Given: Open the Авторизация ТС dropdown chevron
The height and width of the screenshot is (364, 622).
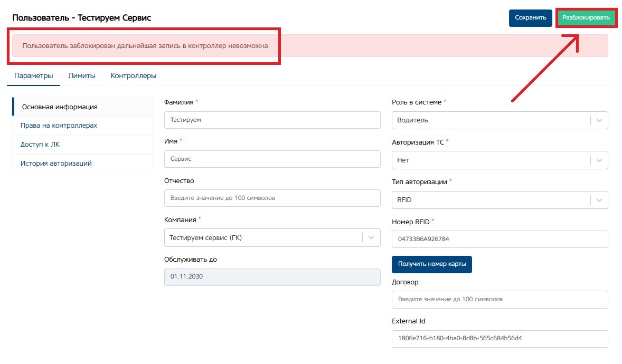Looking at the screenshot, I should click(x=599, y=160).
